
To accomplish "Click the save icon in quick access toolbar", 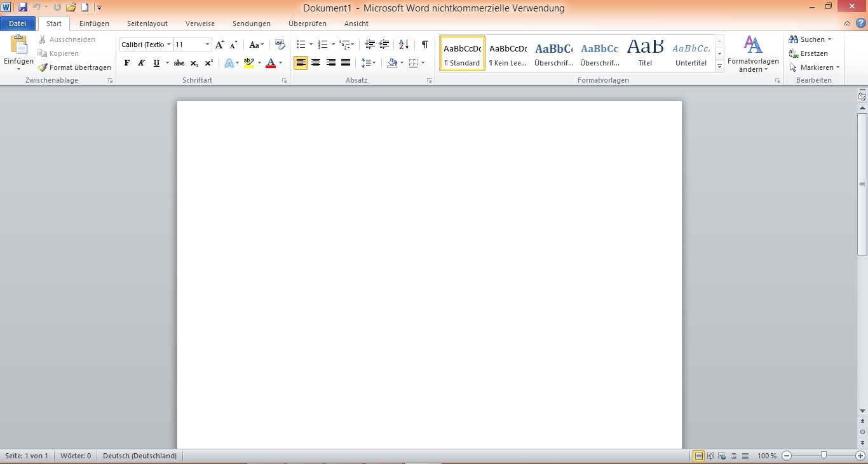I will pos(23,8).
